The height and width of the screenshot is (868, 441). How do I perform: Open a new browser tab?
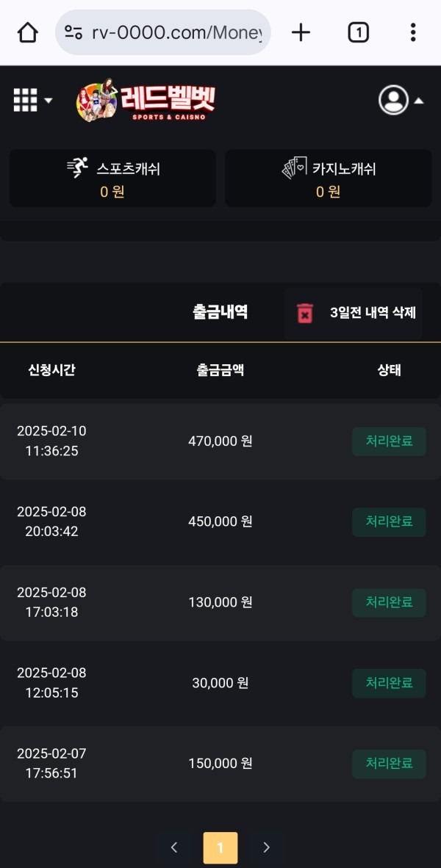click(301, 32)
